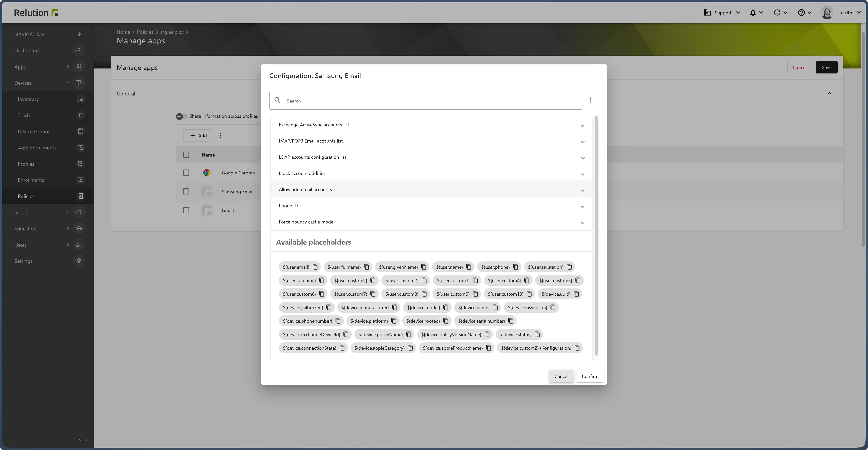Open Inventory in the navigation
The height and width of the screenshot is (450, 868).
pyautogui.click(x=28, y=99)
